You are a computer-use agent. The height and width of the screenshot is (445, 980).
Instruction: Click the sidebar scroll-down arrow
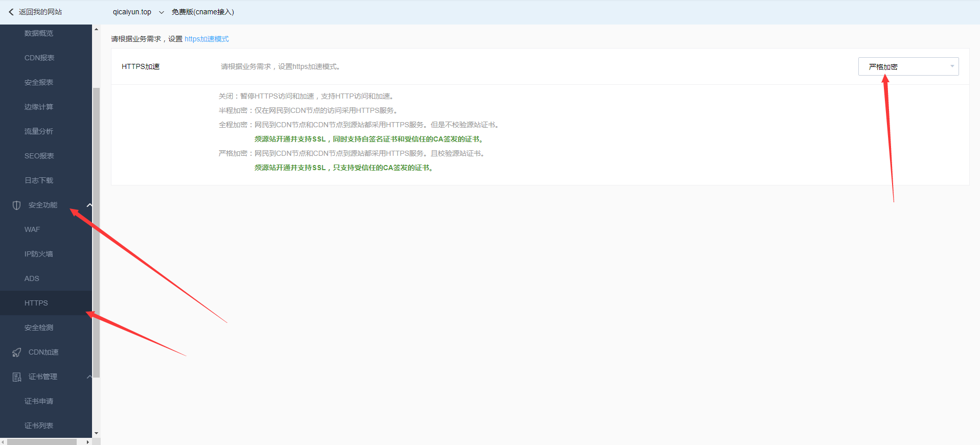pyautogui.click(x=96, y=433)
